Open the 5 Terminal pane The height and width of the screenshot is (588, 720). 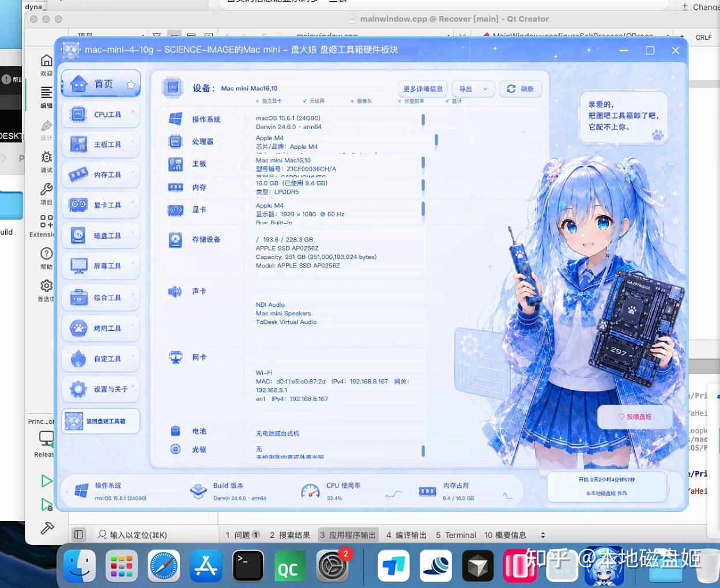[456, 535]
